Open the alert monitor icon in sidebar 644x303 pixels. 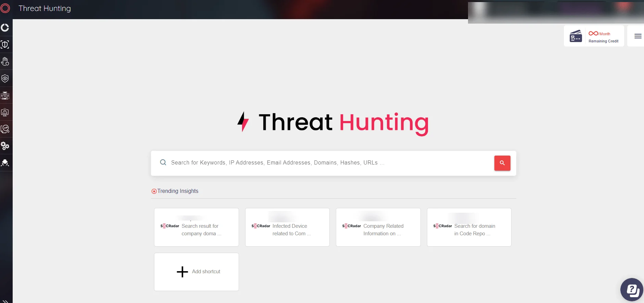click(x=5, y=112)
